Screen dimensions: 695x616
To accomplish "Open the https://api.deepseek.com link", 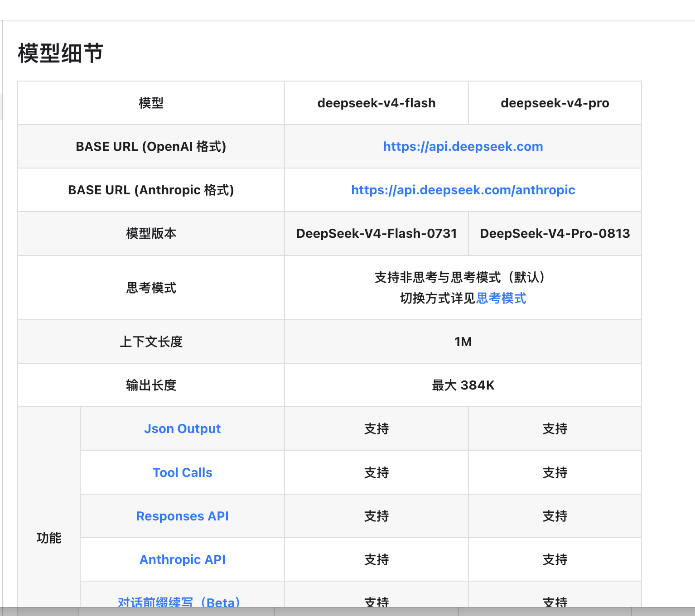I will point(463,146).
